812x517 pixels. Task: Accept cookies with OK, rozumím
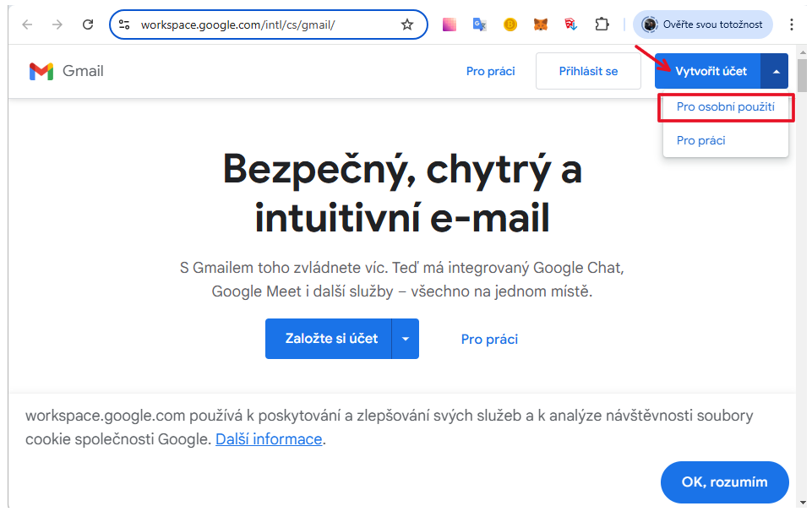[x=724, y=482]
